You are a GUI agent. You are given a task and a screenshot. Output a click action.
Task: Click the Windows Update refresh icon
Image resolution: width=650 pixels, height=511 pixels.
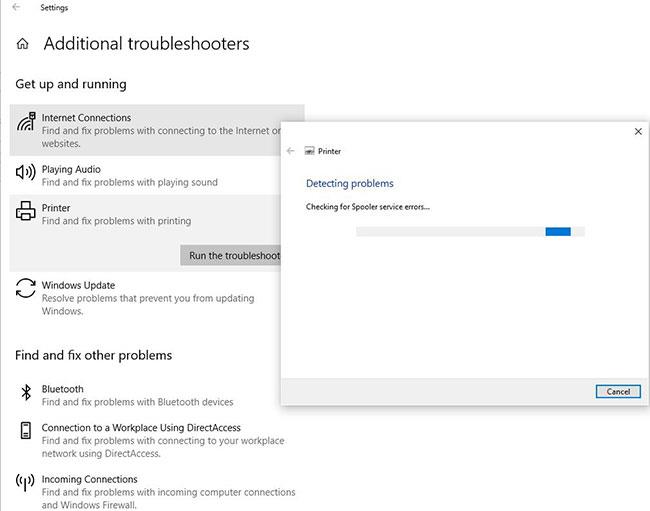tap(26, 288)
